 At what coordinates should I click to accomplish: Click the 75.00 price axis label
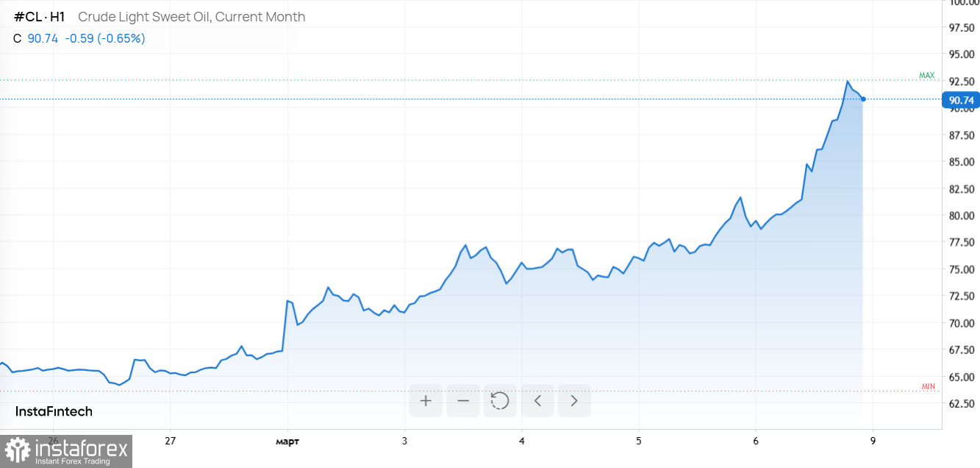(x=962, y=269)
